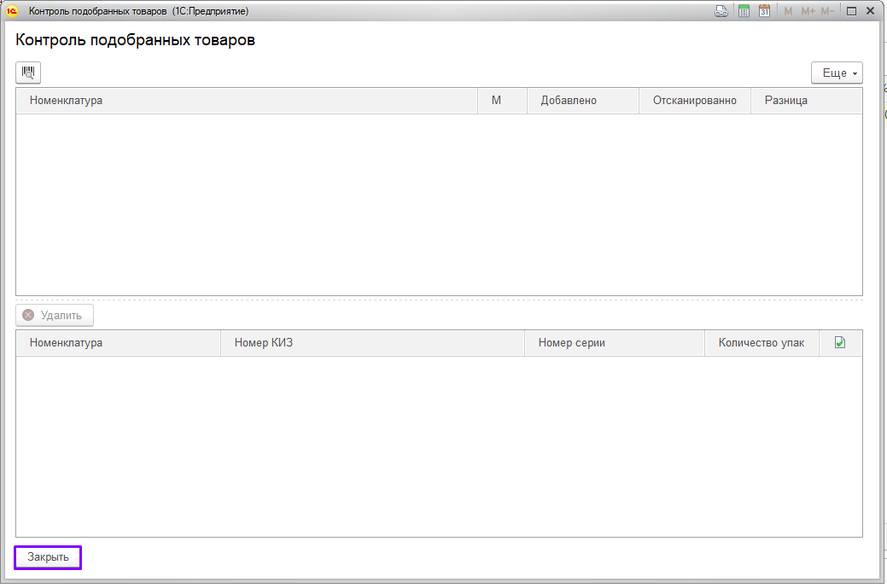Click the 1C application logo icon

pos(12,11)
